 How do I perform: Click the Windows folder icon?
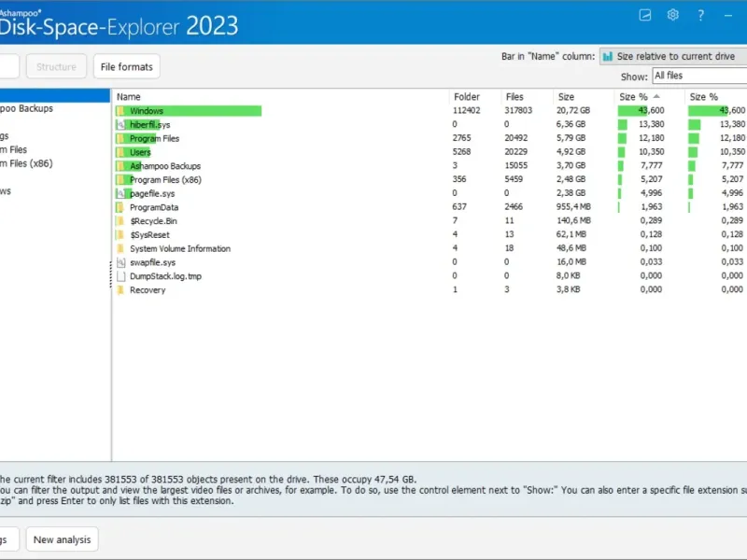tap(120, 111)
